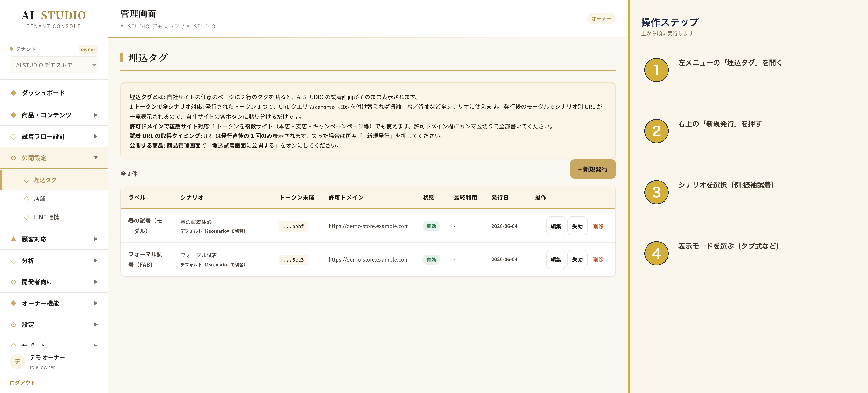The image size is (868, 393).
Task: Click the breadcrumb AI STUDIO デモストア / AI STUDIO
Action: (168, 26)
